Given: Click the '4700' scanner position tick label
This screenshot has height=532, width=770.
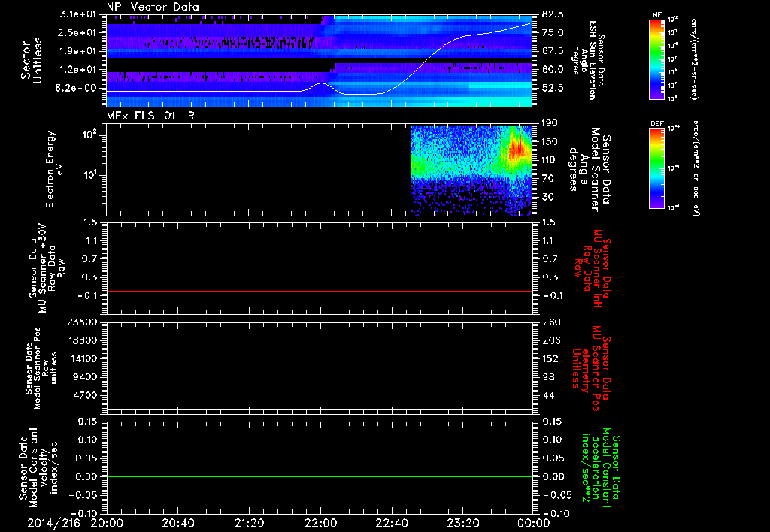Looking at the screenshot, I should 85,395.
